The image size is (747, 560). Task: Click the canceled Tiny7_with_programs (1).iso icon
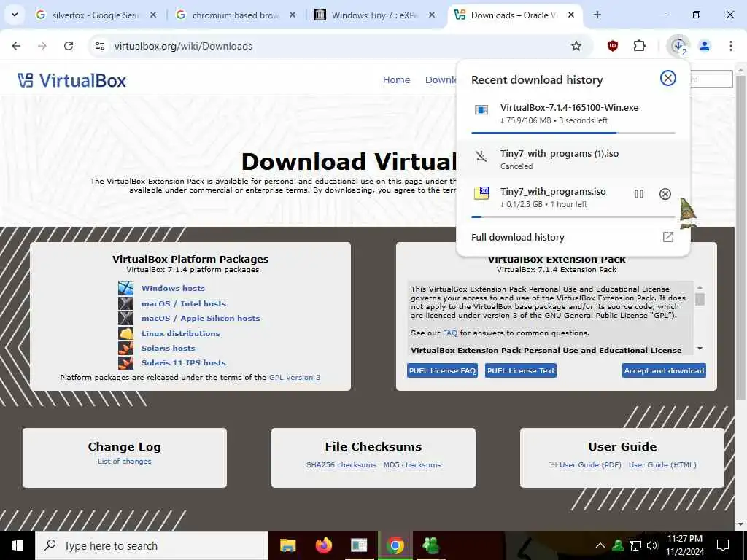click(481, 156)
